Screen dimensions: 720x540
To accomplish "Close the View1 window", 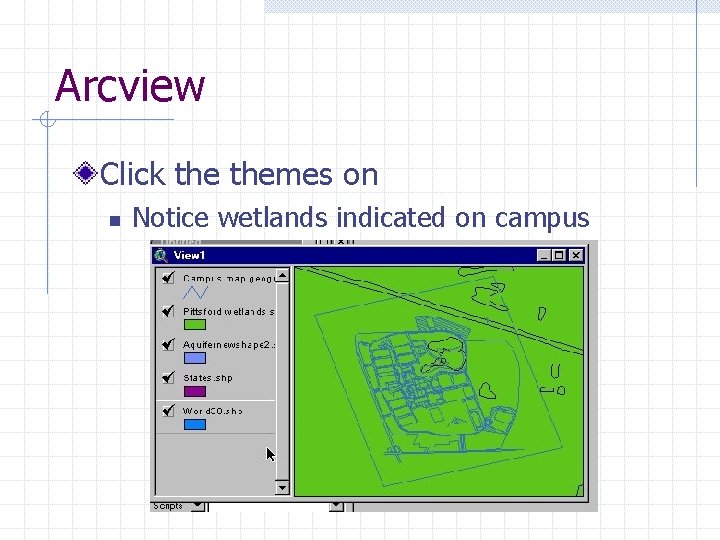I will (x=576, y=255).
